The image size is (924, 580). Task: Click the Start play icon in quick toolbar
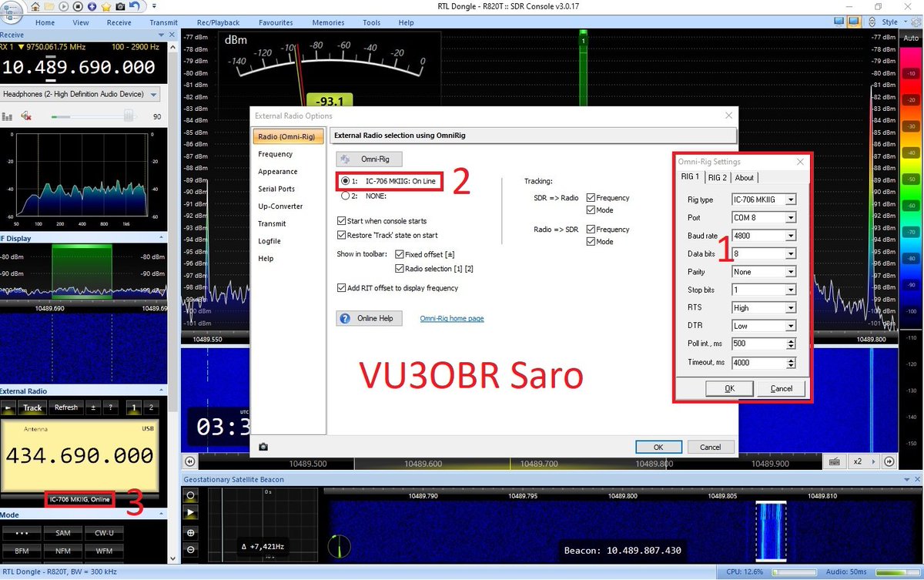pyautogui.click(x=63, y=7)
